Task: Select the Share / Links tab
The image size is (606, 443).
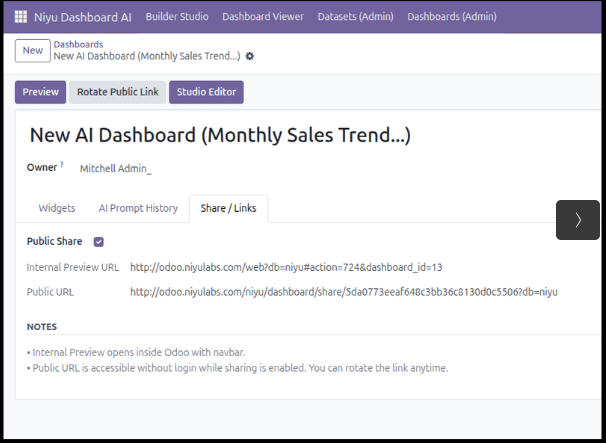Action: pos(229,208)
